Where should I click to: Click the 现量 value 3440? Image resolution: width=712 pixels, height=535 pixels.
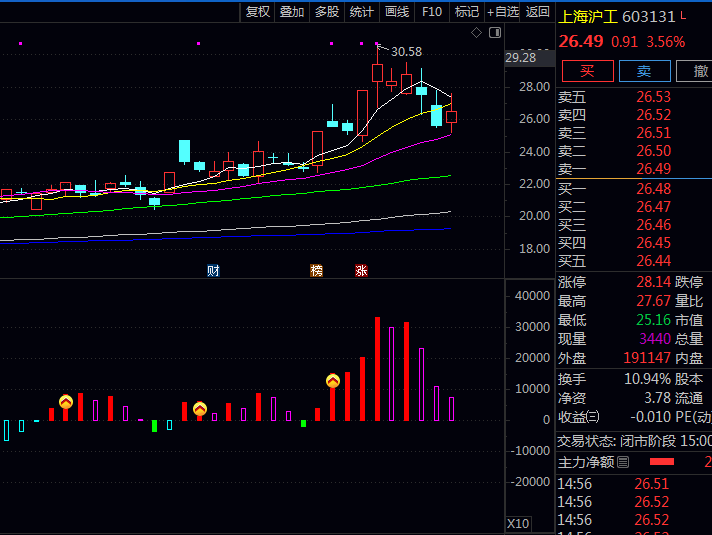[x=655, y=339]
